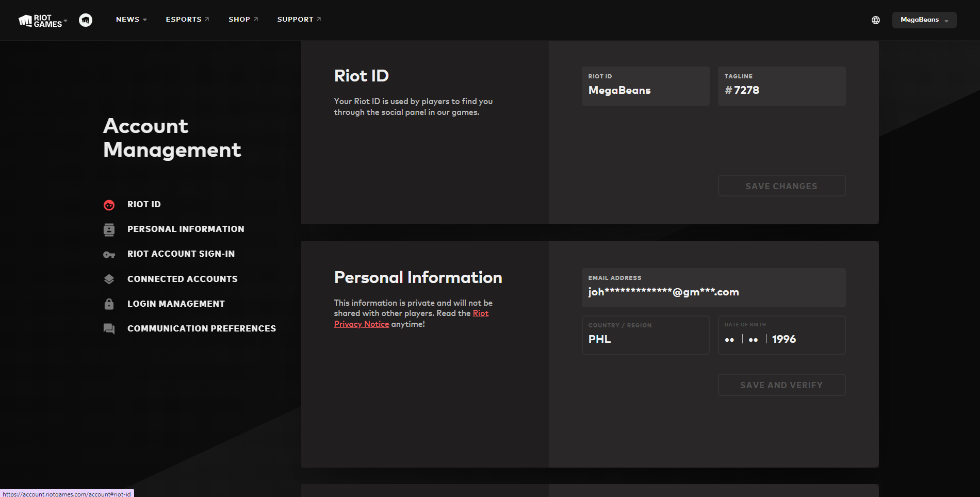980x497 pixels.
Task: Click the Date of Birth year 1996
Action: 784,339
